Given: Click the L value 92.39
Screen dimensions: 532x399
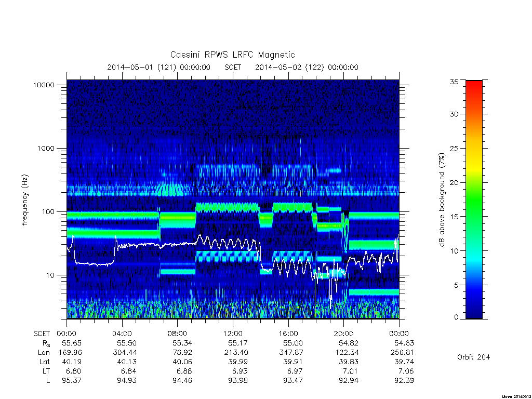Looking at the screenshot, I should coord(404,381).
